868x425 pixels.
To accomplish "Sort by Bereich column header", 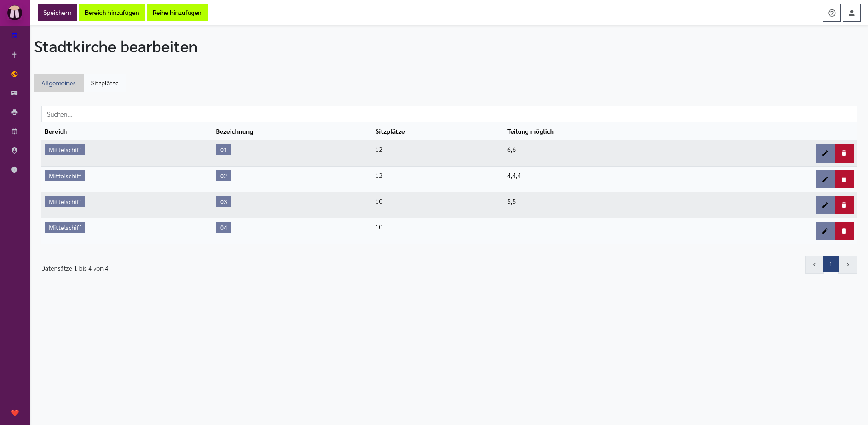I will (x=56, y=131).
